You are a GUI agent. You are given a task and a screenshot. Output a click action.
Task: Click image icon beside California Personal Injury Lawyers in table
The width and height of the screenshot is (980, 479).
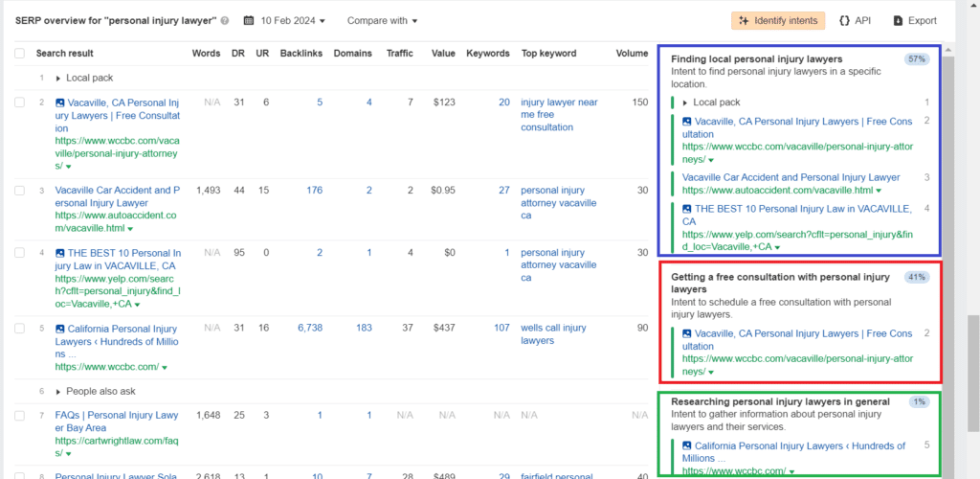point(60,329)
